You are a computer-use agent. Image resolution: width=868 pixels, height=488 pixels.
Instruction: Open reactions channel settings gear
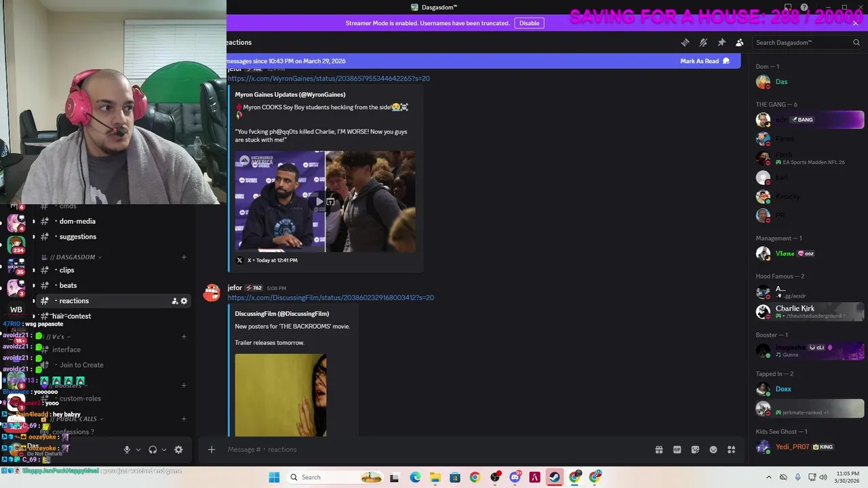tap(184, 301)
